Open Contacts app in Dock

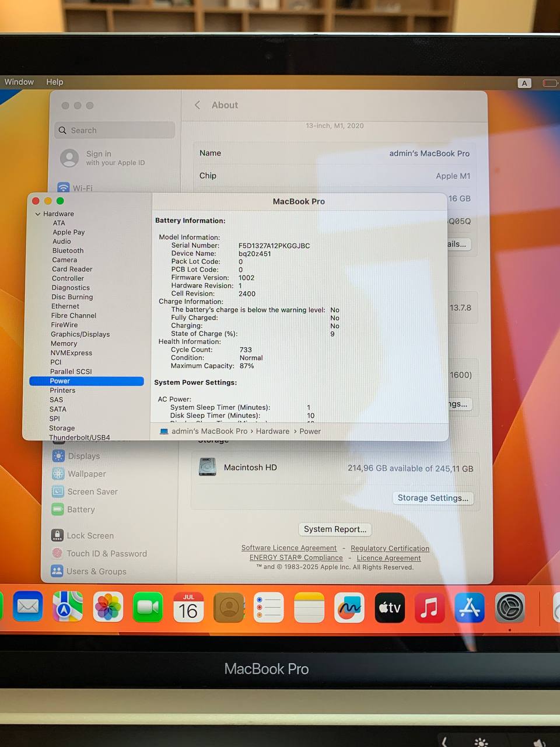point(229,607)
